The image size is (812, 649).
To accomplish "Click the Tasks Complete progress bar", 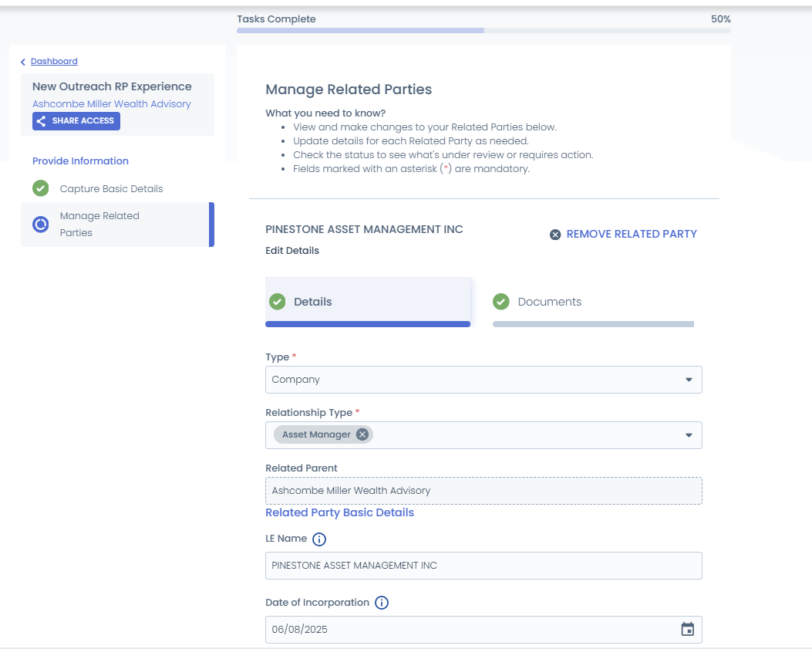I will pyautogui.click(x=483, y=31).
